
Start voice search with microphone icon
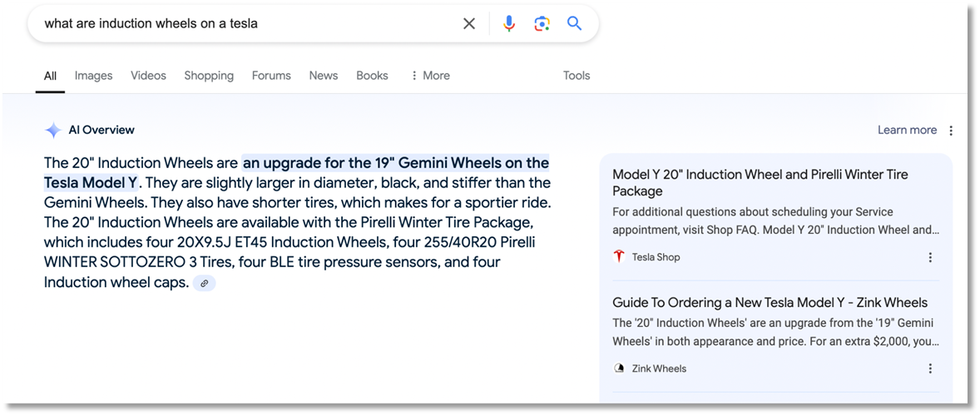[509, 24]
